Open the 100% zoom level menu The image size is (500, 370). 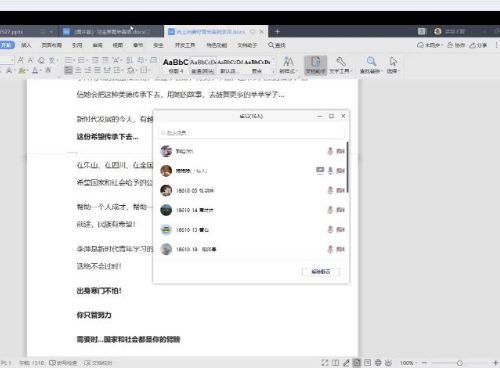point(407,363)
